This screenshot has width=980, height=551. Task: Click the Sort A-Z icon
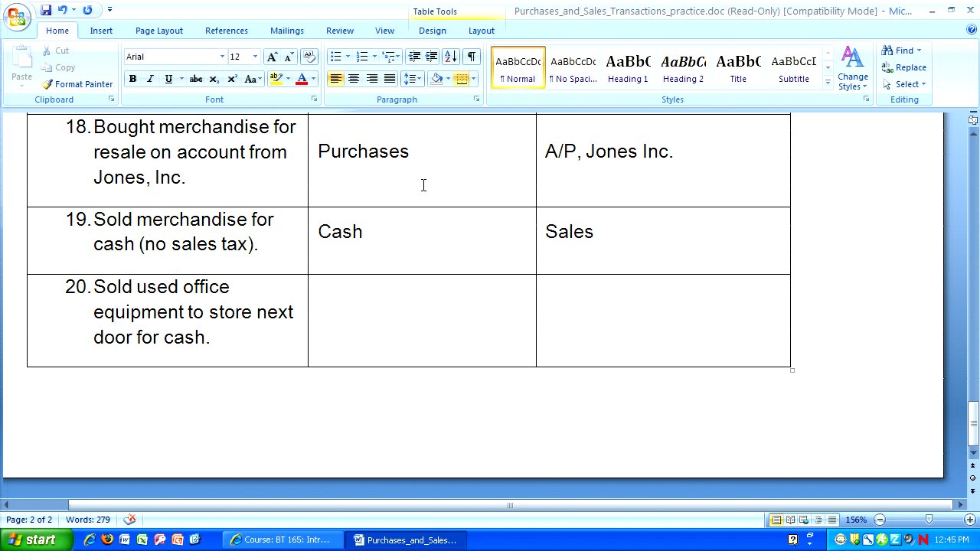pyautogui.click(x=451, y=57)
